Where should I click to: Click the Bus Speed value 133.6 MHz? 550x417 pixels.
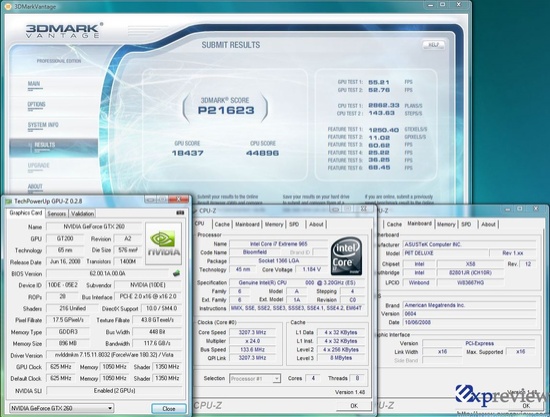[x=253, y=350]
